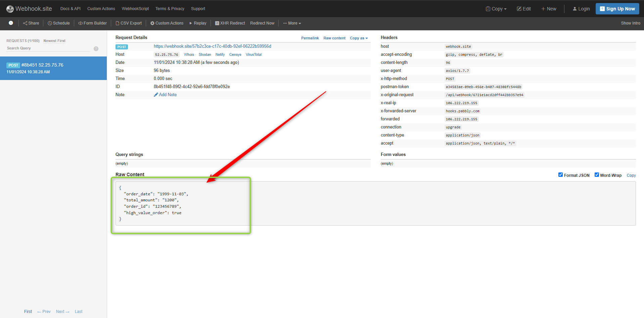This screenshot has height=318, width=644.
Task: Open Form Builder
Action: (x=92, y=23)
